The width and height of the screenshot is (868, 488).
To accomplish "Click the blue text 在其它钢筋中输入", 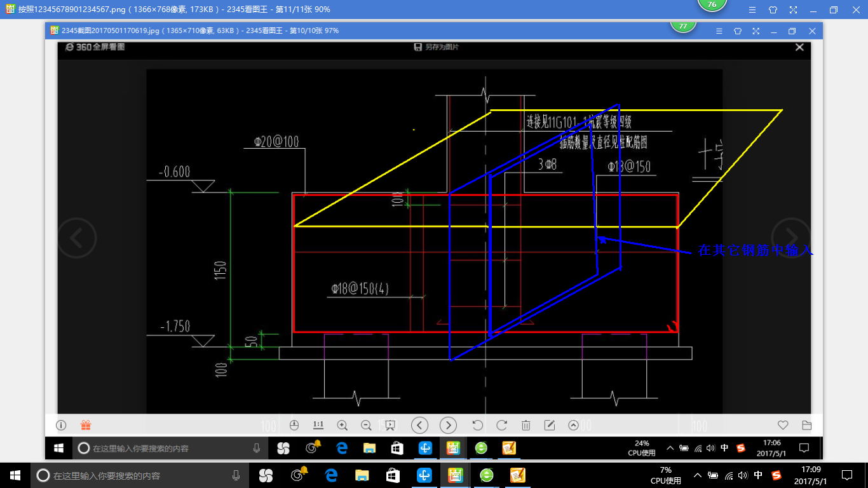I will [755, 250].
